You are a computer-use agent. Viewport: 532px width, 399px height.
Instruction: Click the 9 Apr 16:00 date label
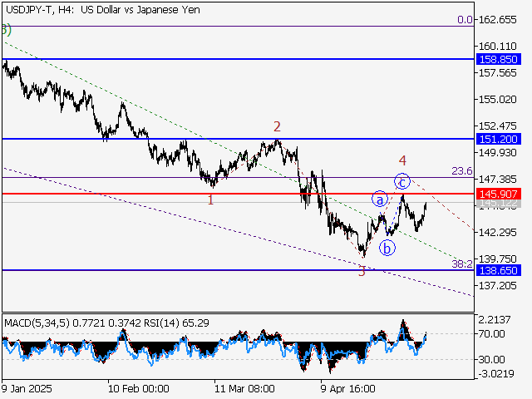tap(349, 388)
